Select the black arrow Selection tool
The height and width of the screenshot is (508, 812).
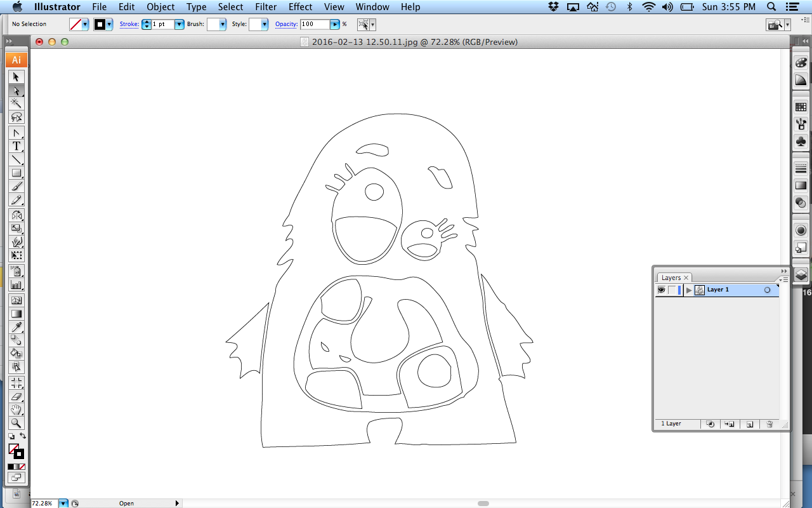[x=16, y=77]
